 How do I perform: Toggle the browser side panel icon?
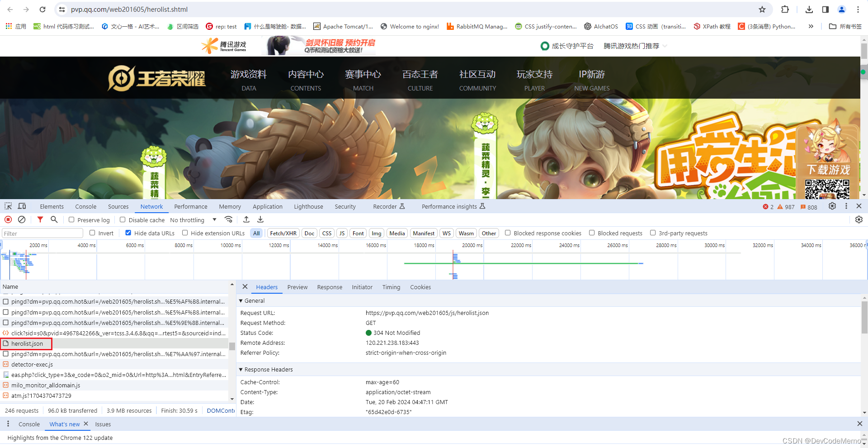(826, 10)
